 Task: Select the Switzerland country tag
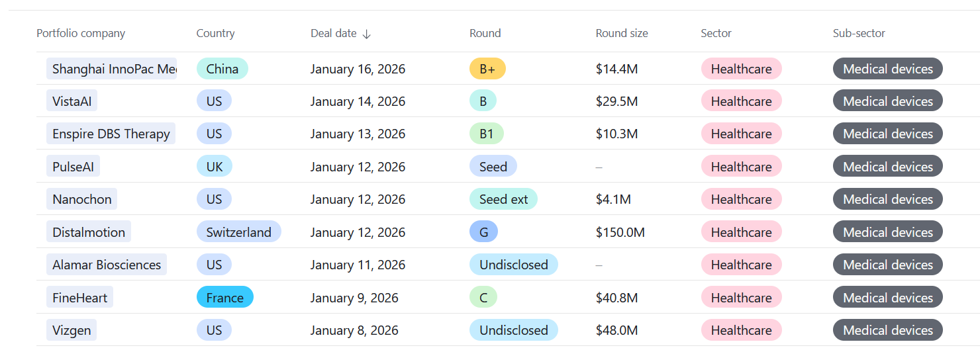click(238, 232)
